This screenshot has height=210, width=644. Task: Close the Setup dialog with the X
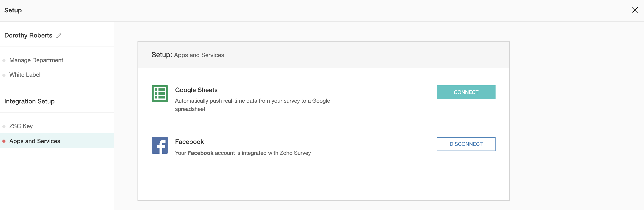click(x=635, y=10)
